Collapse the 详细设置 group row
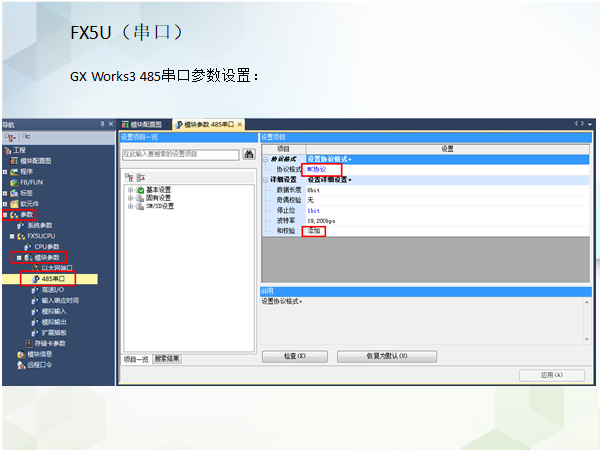This screenshot has height=450, width=600. click(x=266, y=179)
